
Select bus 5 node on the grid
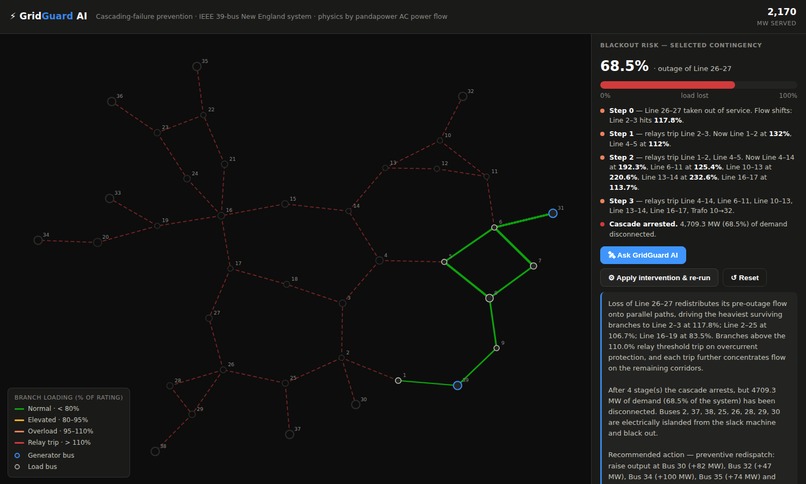[x=444, y=262]
